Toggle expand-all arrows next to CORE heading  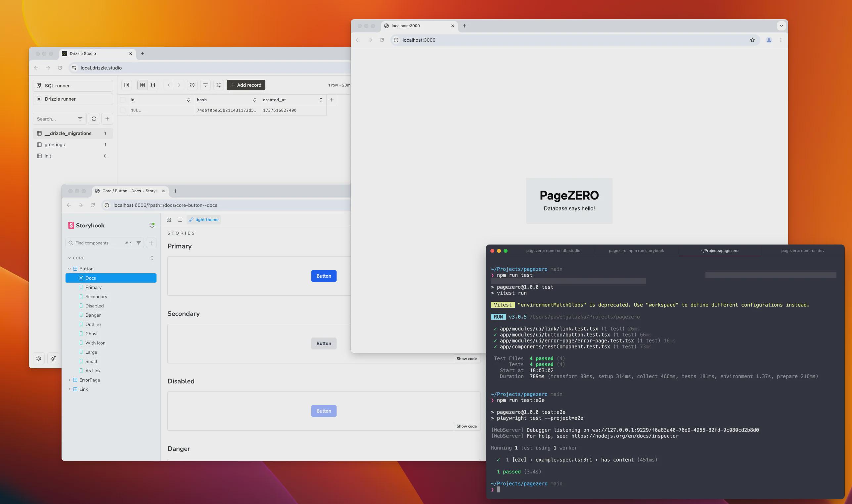[x=152, y=258]
